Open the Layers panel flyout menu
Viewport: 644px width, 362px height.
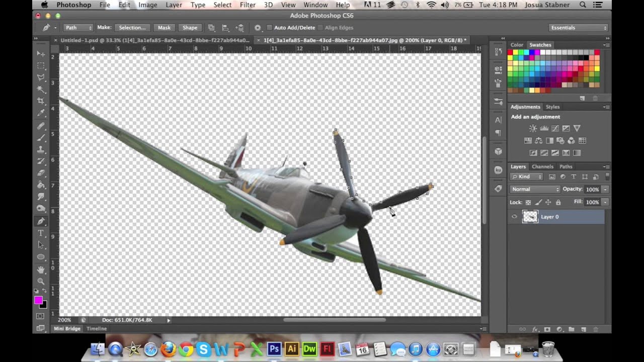[x=607, y=166]
